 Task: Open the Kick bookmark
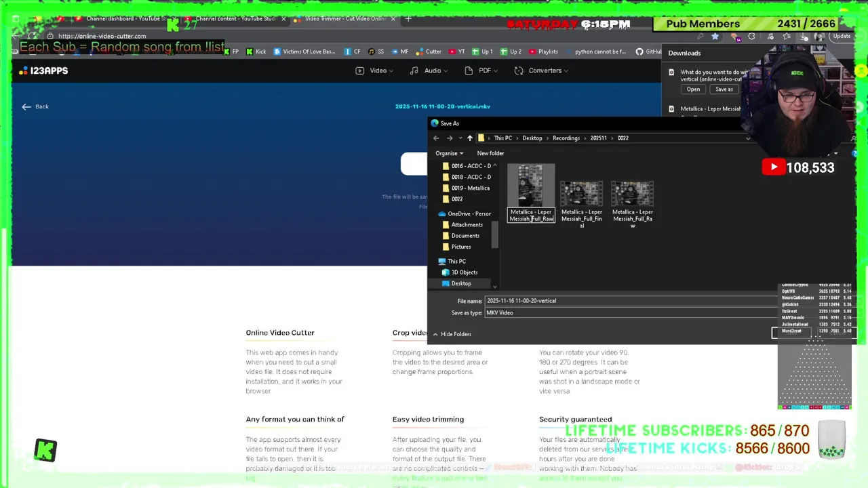(x=256, y=52)
